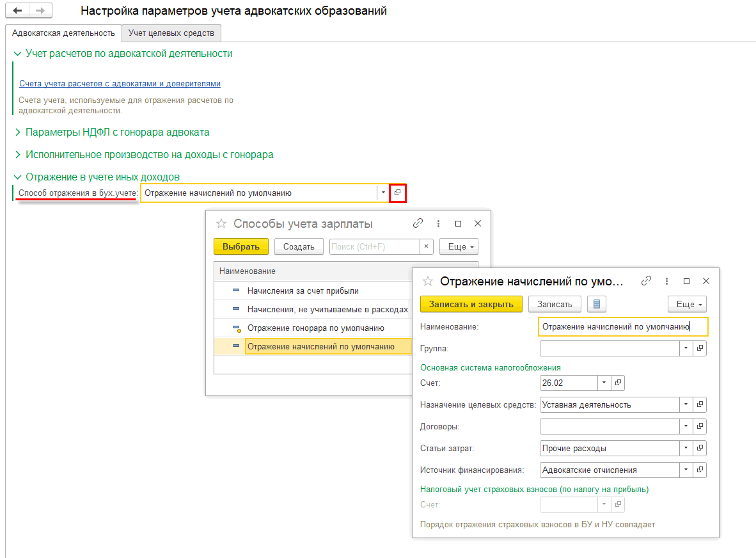The width and height of the screenshot is (756, 558).
Task: Switch to Адвокатская деятельность tab
Action: 63,33
